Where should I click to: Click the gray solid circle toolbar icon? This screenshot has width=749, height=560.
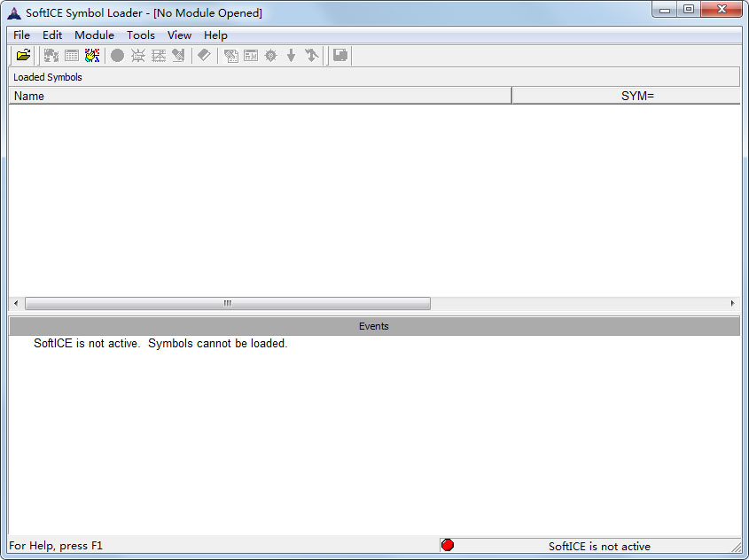point(118,55)
